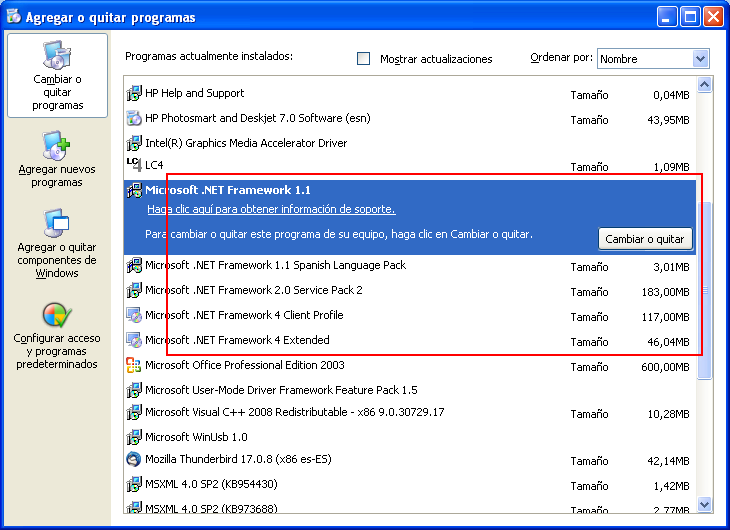730x530 pixels.
Task: Click the vertical scrollbar thumb
Action: pyautogui.click(x=704, y=290)
